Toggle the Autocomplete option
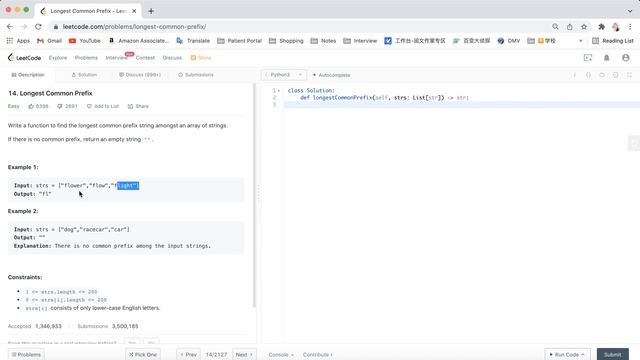Viewport: 640px width, 360px height. pyautogui.click(x=331, y=75)
